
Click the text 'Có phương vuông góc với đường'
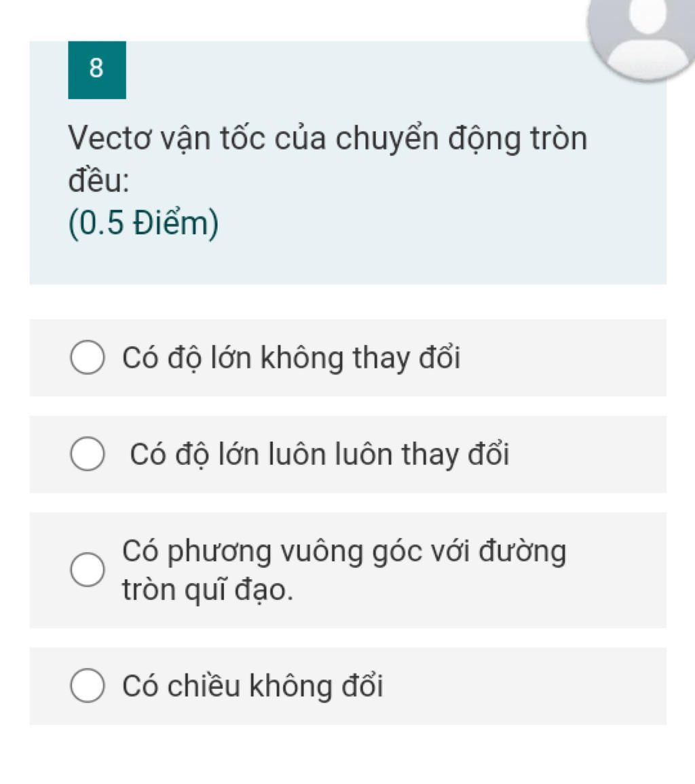pos(344,551)
